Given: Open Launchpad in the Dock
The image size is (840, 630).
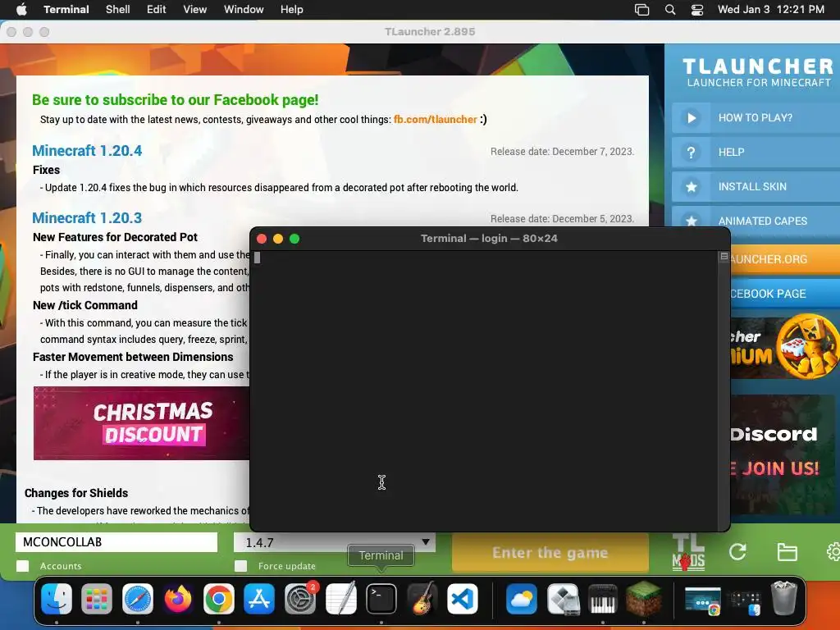Looking at the screenshot, I should tap(97, 598).
